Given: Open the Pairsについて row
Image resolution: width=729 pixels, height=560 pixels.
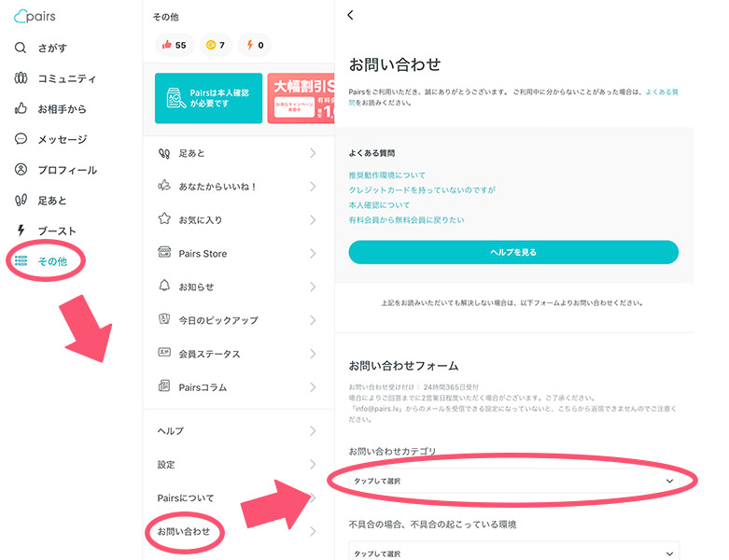Looking at the screenshot, I should pyautogui.click(x=238, y=497).
